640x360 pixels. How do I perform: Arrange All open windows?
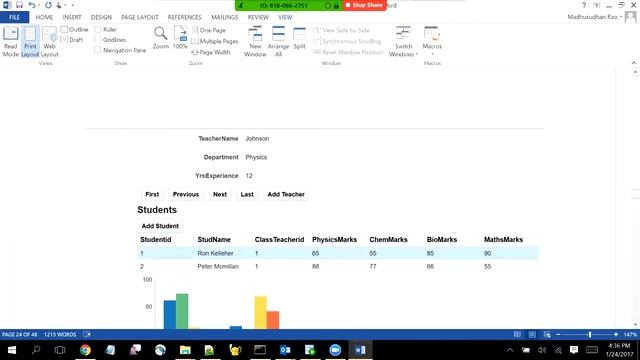(x=278, y=41)
